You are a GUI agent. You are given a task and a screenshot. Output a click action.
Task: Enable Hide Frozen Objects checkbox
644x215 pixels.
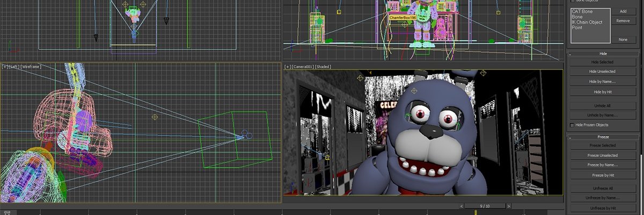(572, 125)
